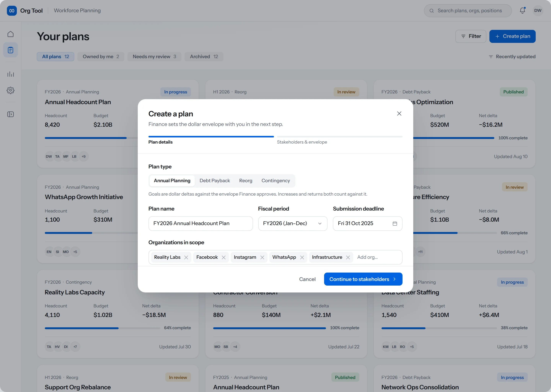The image size is (551, 392).
Task: Remove the Instagram org chip
Action: [x=262, y=257]
